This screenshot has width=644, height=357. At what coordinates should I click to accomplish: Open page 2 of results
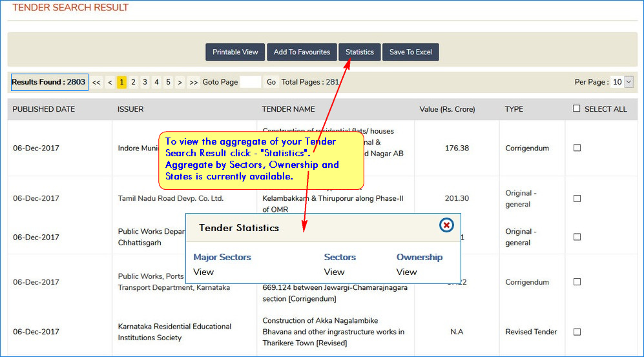(x=133, y=82)
